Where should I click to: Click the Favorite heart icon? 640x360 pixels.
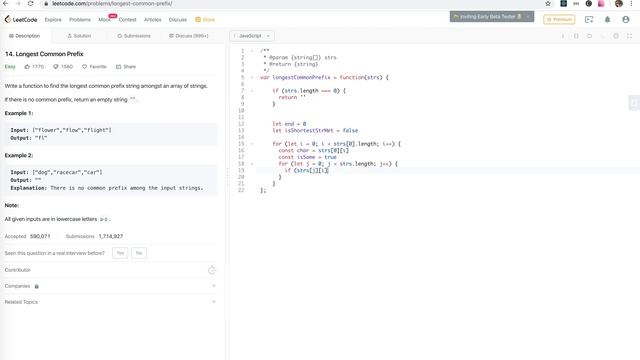tap(84, 67)
